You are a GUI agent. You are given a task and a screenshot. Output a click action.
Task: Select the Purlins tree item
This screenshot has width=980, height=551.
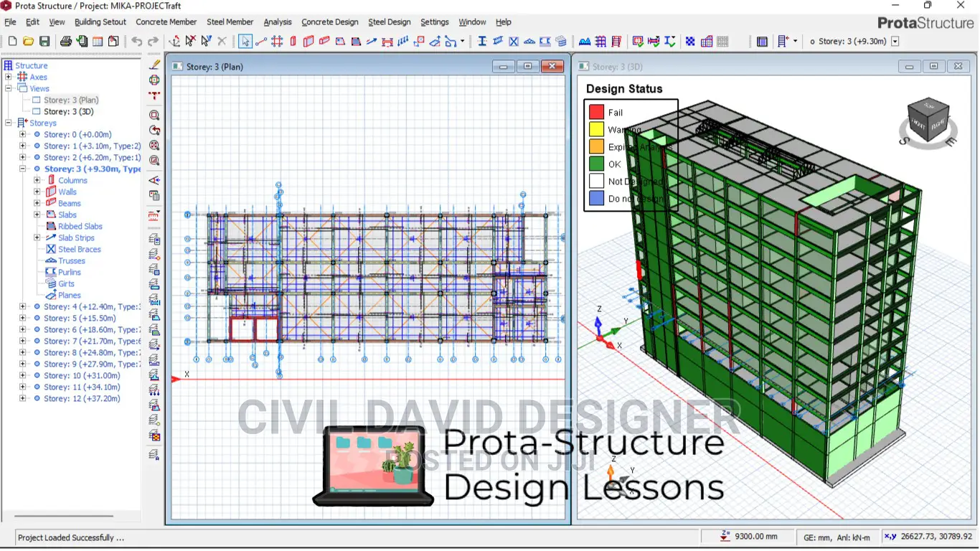pos(70,272)
